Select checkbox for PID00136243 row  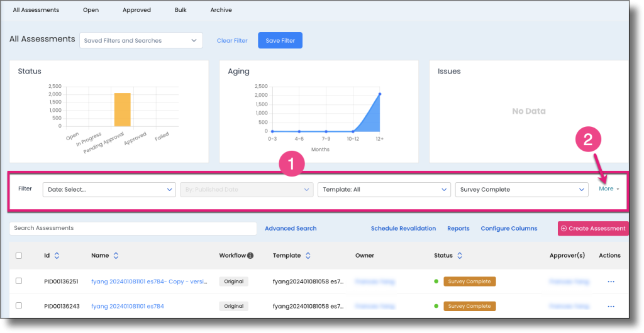pyautogui.click(x=19, y=305)
